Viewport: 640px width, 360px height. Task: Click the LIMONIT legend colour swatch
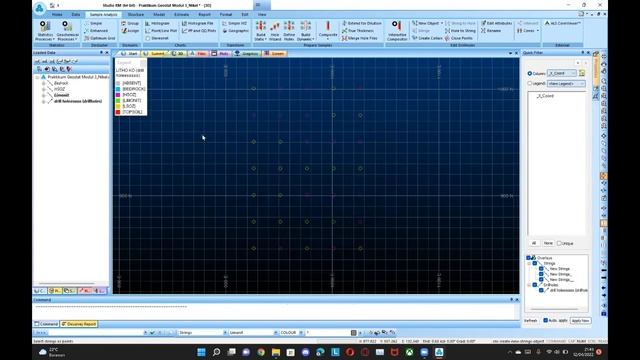[118, 100]
